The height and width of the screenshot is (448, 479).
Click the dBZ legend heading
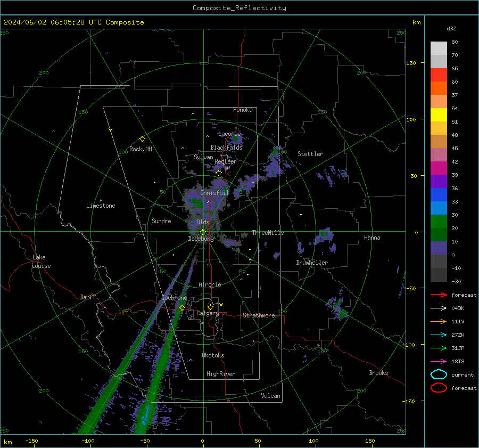click(451, 28)
